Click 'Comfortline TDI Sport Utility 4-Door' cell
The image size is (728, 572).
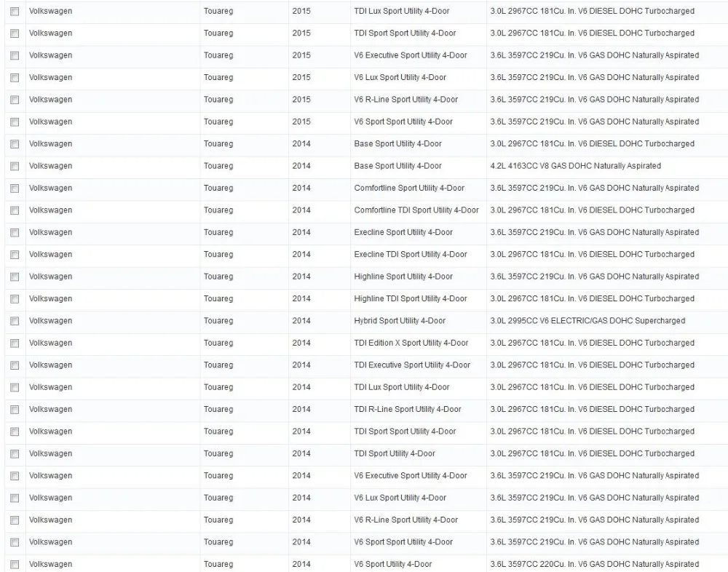pos(416,210)
